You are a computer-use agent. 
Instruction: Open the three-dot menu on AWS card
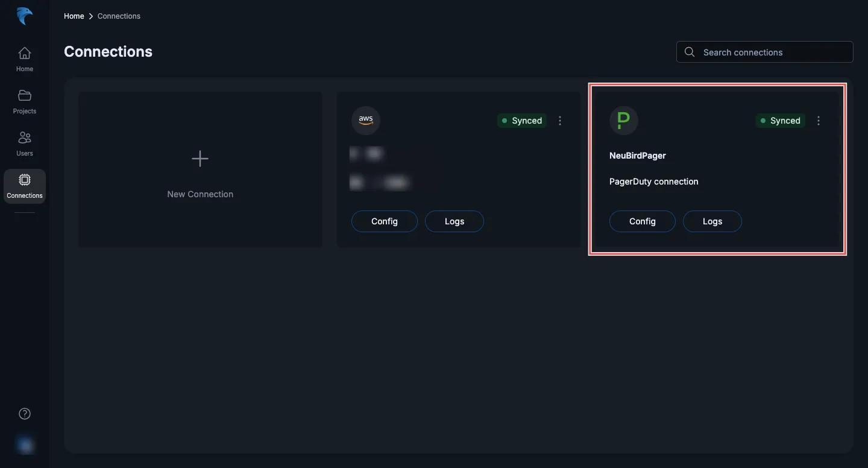(560, 121)
